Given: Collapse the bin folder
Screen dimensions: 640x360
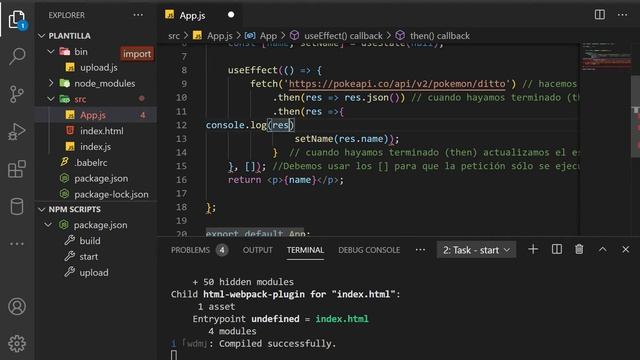Looking at the screenshot, I should [51, 51].
